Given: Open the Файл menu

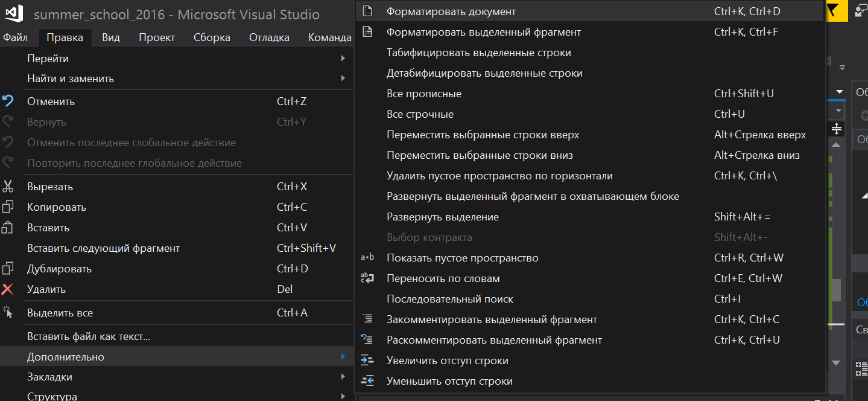Looking at the screenshot, I should click(15, 37).
